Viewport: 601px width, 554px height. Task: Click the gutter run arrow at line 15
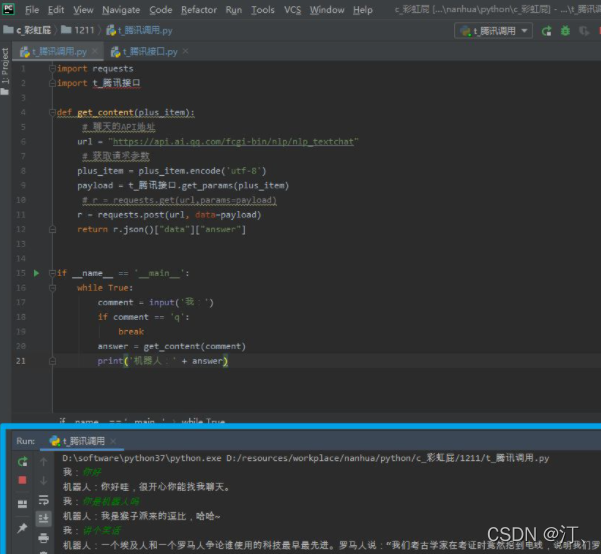[x=37, y=273]
